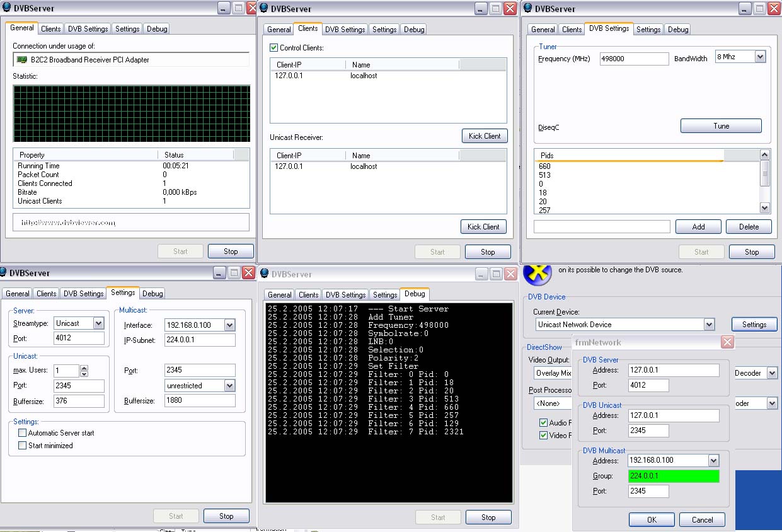The height and width of the screenshot is (532, 782).
Task: Confirm frmNetwork dialog with OK
Action: (652, 520)
